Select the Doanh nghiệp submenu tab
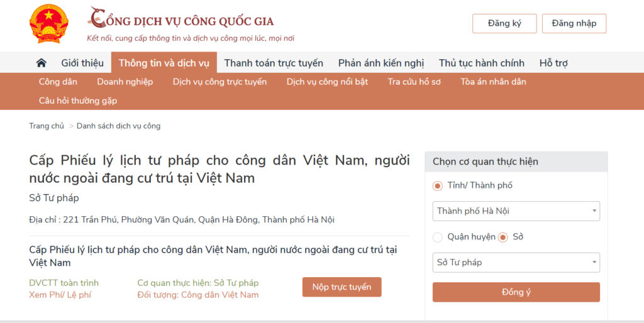The height and width of the screenshot is (323, 644). point(125,82)
